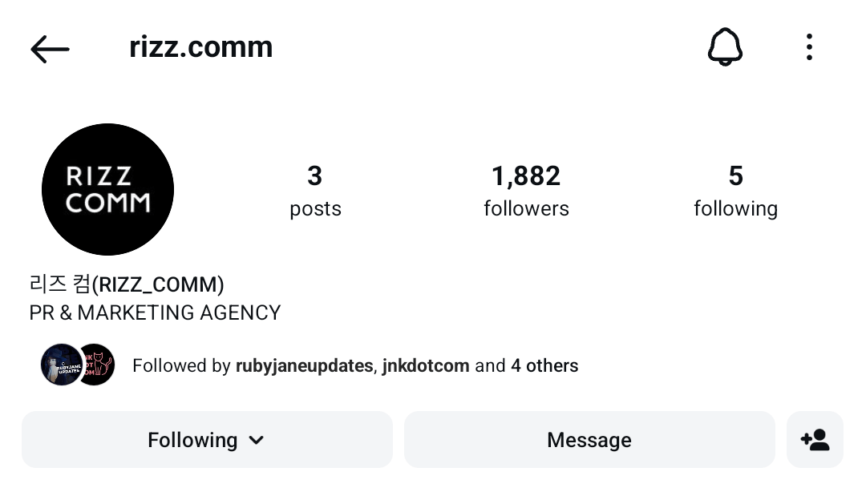Open the jnkdotcom profile link
866x504 pixels.
(426, 366)
